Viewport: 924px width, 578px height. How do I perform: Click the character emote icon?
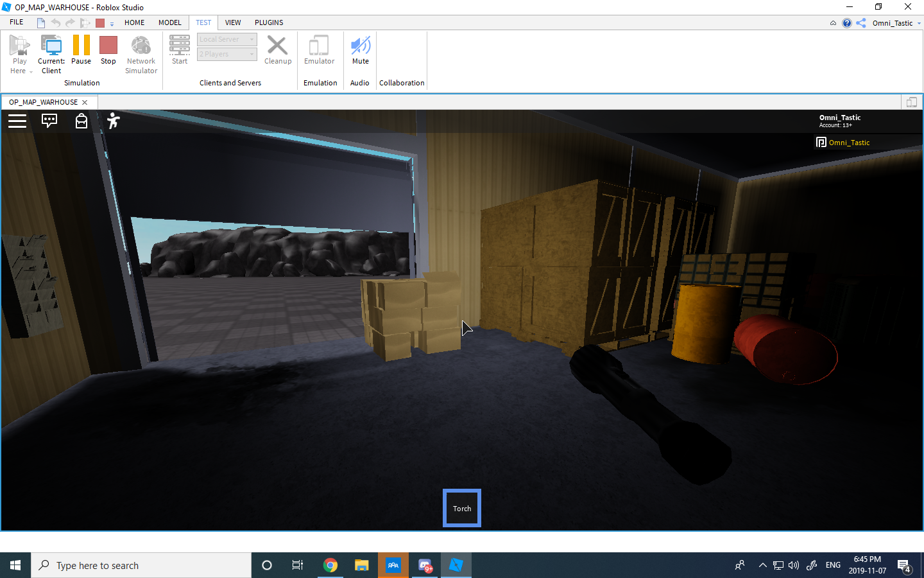(x=113, y=121)
